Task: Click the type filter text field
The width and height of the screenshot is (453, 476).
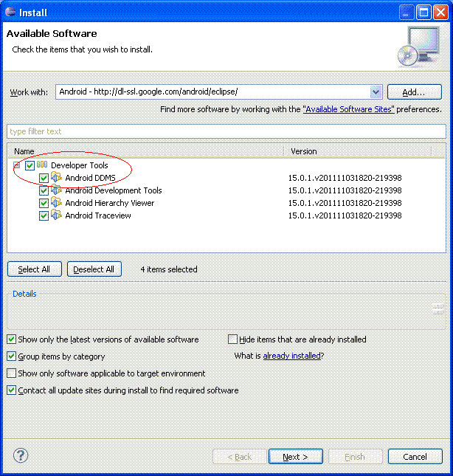Action: [x=226, y=131]
